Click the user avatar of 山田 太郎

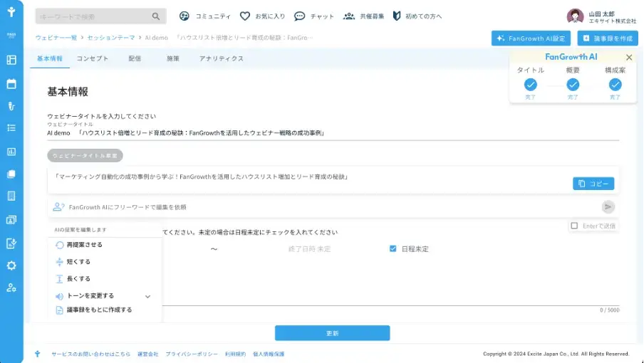click(x=575, y=16)
